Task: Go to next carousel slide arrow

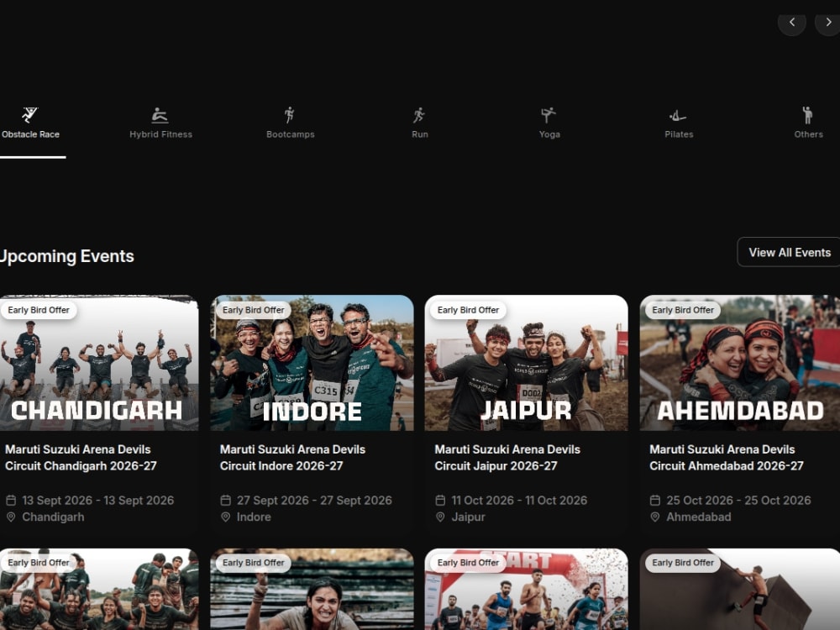Action: tap(828, 23)
